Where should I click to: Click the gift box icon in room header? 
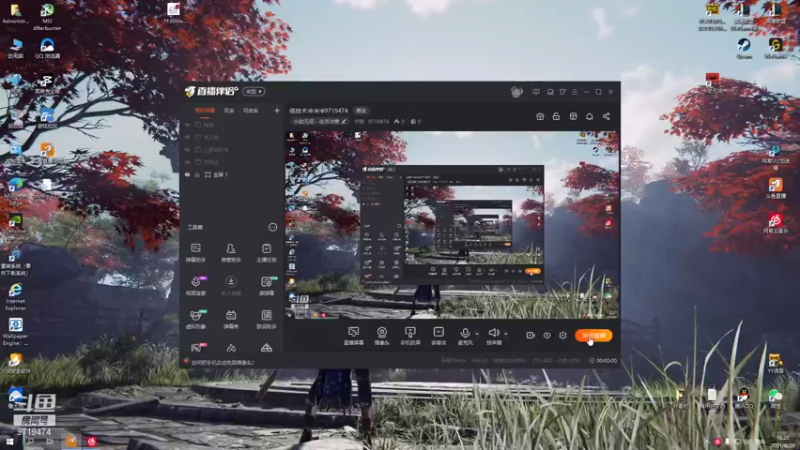pos(540,116)
